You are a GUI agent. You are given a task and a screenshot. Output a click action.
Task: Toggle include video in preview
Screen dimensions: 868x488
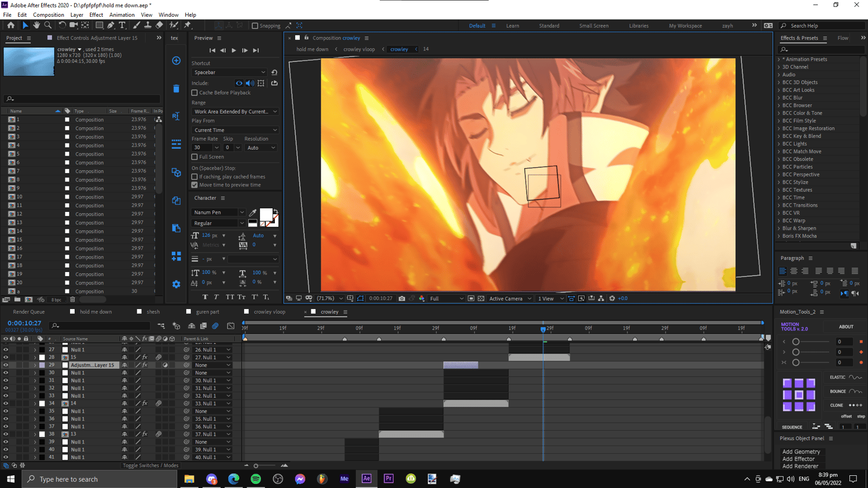pos(239,83)
